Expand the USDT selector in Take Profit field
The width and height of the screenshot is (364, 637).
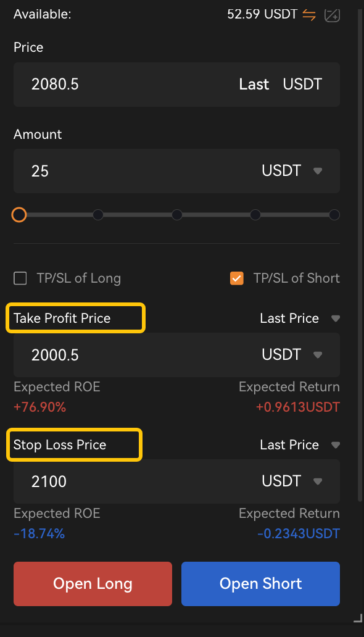(x=318, y=354)
